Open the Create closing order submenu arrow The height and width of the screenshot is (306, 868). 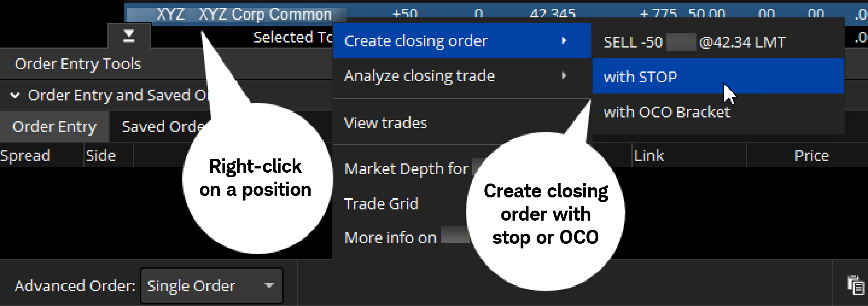pyautogui.click(x=564, y=41)
